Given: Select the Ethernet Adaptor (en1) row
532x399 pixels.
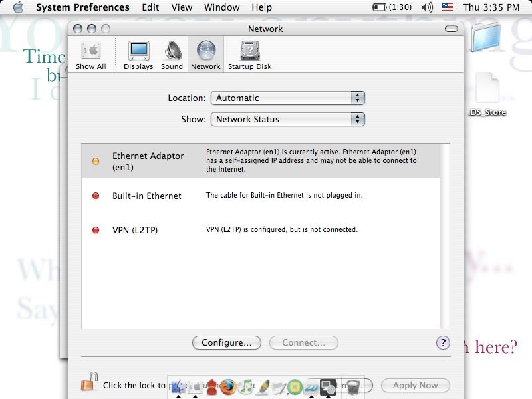Looking at the screenshot, I should point(261,160).
